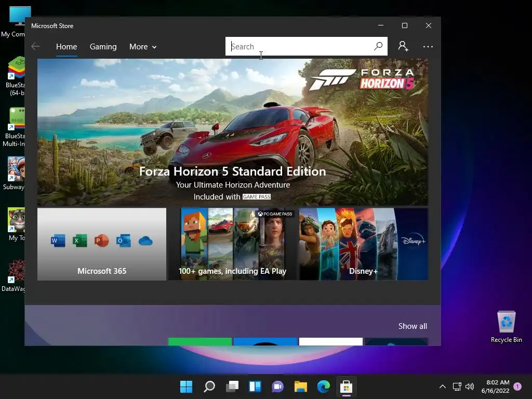Select the My Computer desktop icon
The image size is (532, 399).
pos(14,22)
